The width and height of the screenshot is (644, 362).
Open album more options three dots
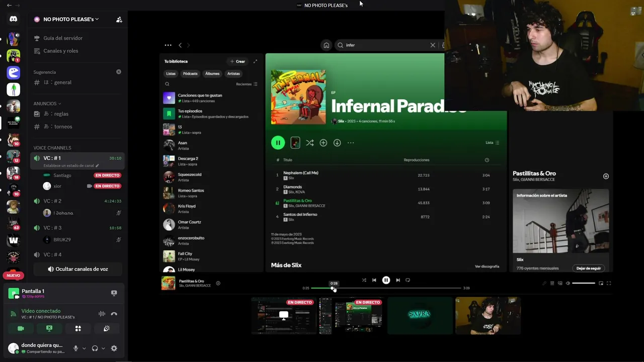(351, 143)
